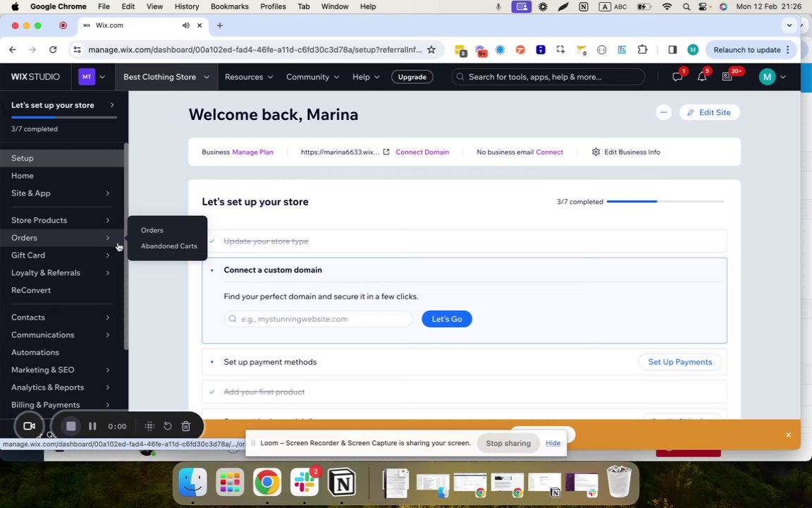Open the chat messages icon
The width and height of the screenshot is (812, 508).
point(677,77)
